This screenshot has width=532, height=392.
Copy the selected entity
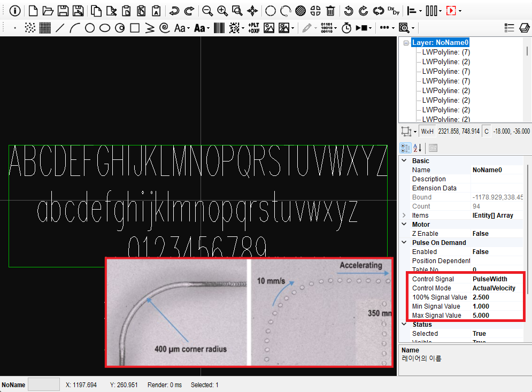tap(96, 11)
